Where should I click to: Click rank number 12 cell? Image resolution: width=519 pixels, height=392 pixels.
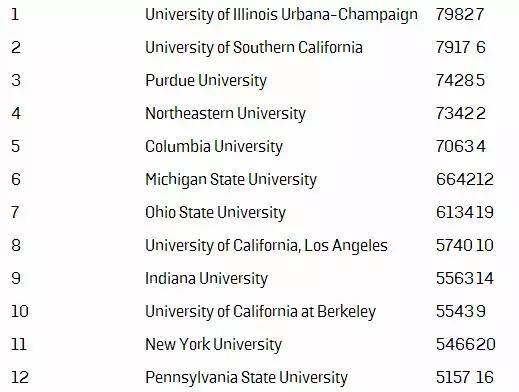tap(20, 377)
